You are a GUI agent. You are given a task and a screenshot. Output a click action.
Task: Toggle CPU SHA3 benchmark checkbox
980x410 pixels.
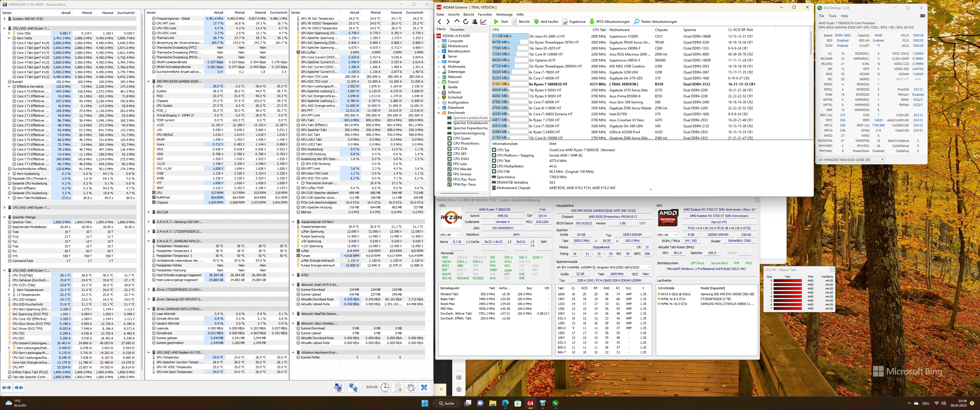pyautogui.click(x=450, y=159)
